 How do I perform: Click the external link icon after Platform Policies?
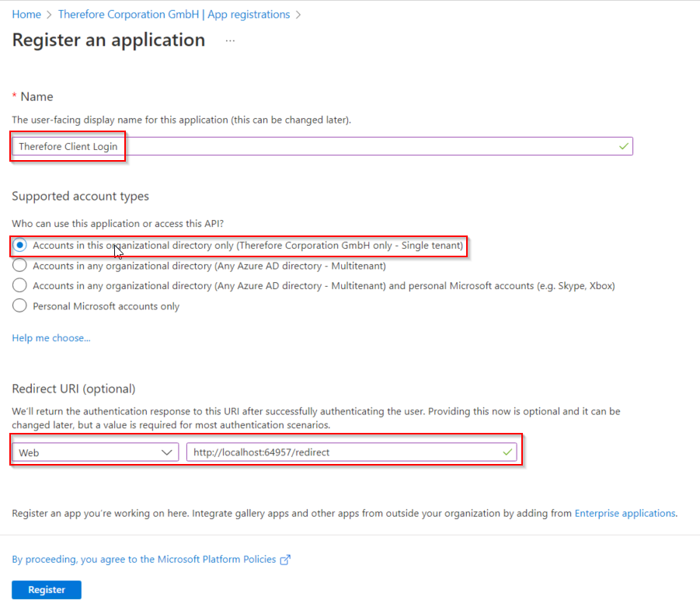285,560
